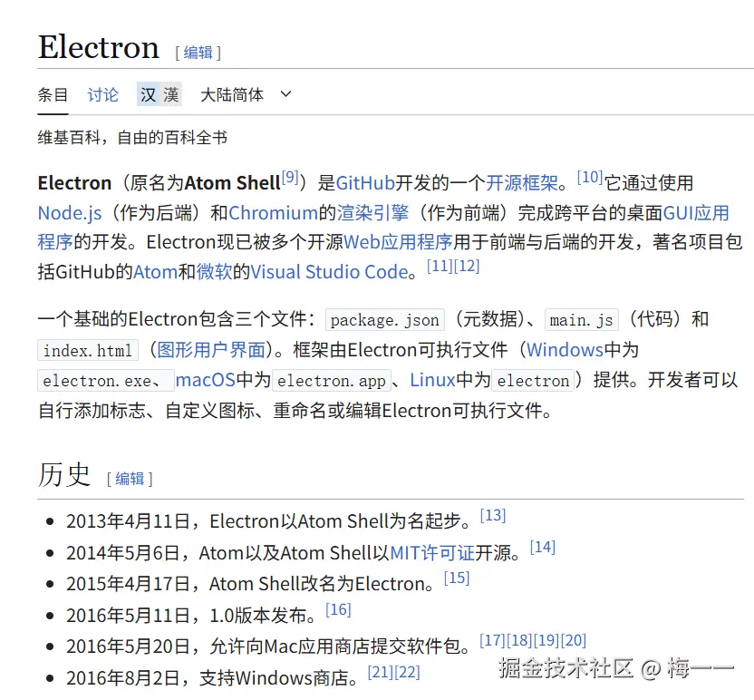Click 编辑 beside the 历史 section heading
This screenshot has width=754, height=700.
pyautogui.click(x=130, y=479)
